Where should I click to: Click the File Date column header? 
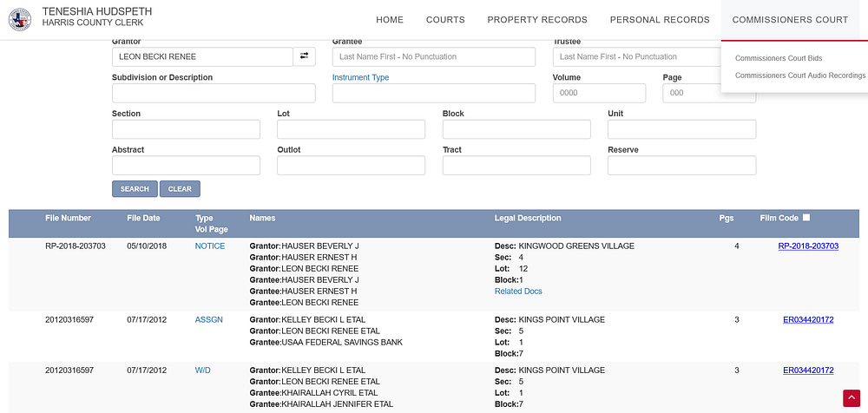(x=143, y=218)
